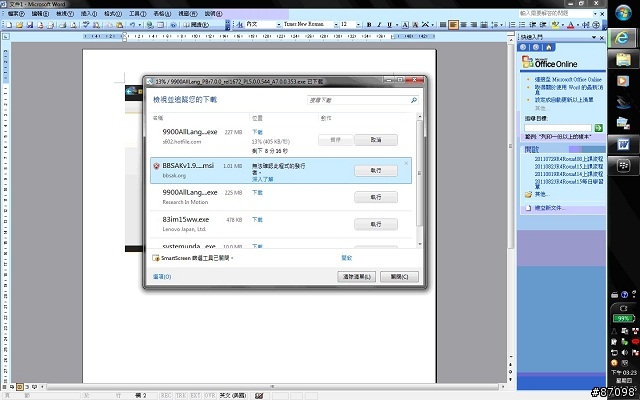Image resolution: width=640 pixels, height=400 pixels.
Task: Click the SmartScreen enable link
Action: click(x=347, y=258)
